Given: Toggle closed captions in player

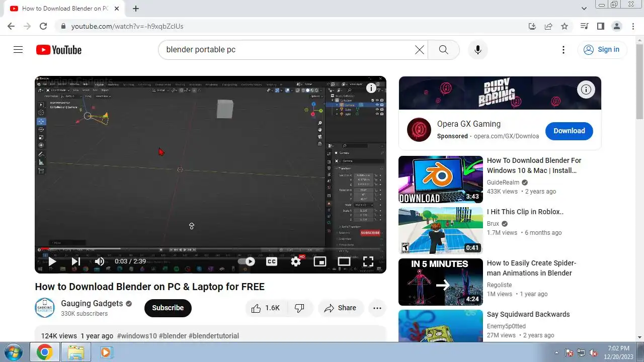Looking at the screenshot, I should point(272,261).
